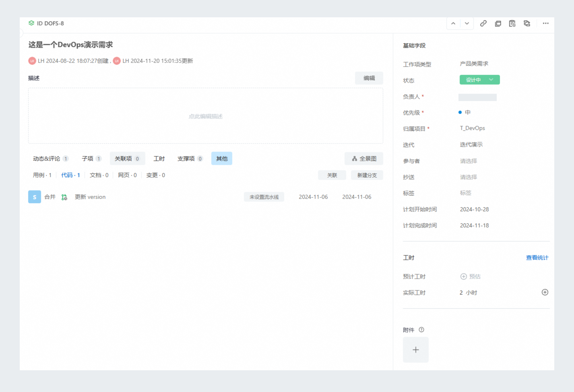The width and height of the screenshot is (574, 392).
Task: Click the green layers icon beside ID DOFS-8
Action: tap(31, 23)
